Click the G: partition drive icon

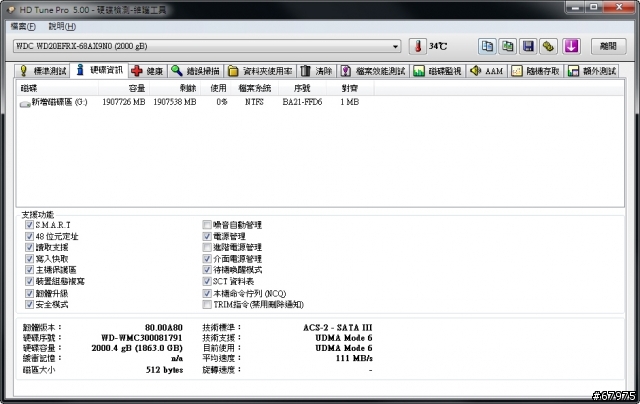(25, 104)
